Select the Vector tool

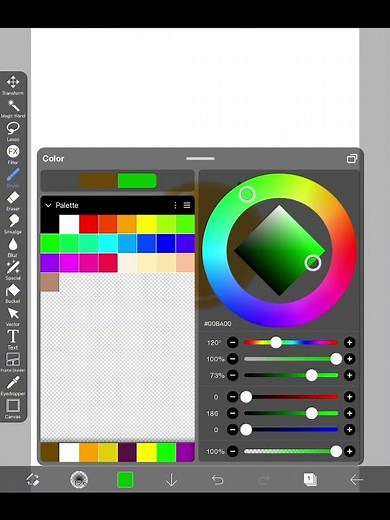pyautogui.click(x=13, y=316)
